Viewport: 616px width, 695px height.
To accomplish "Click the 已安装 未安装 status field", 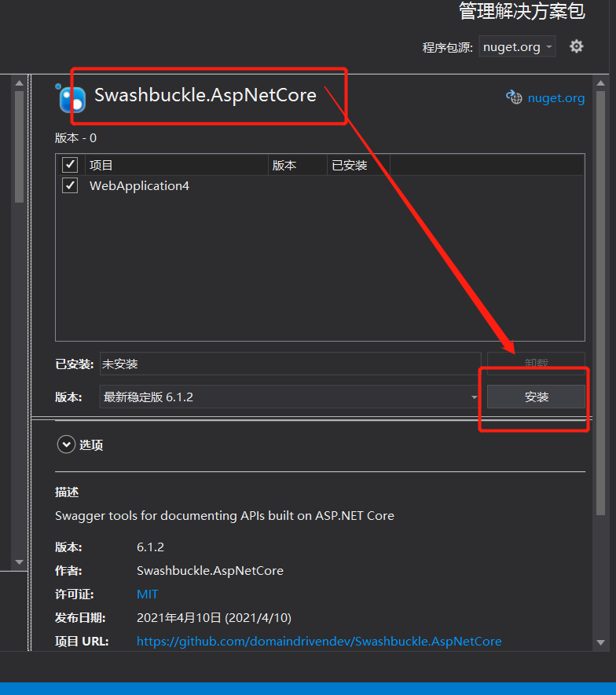I will click(x=291, y=364).
